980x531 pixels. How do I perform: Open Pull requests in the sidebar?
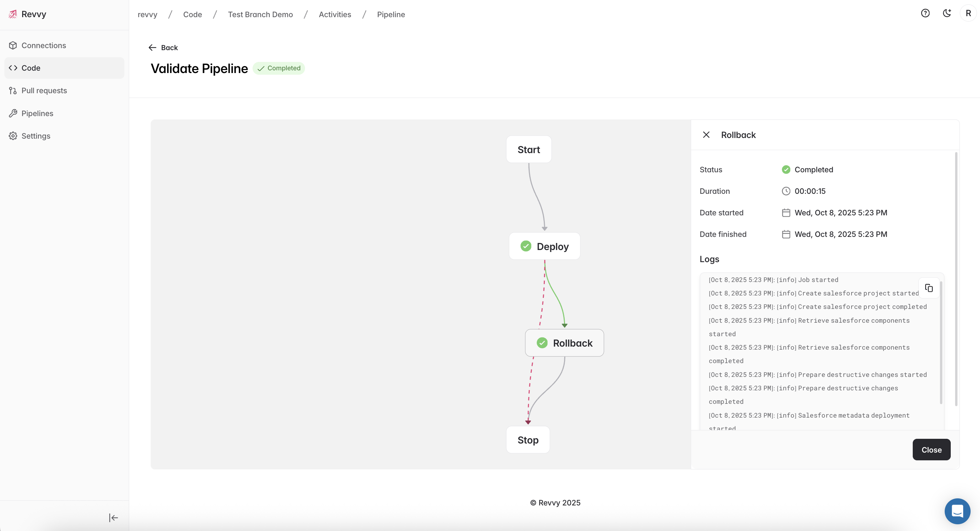44,91
